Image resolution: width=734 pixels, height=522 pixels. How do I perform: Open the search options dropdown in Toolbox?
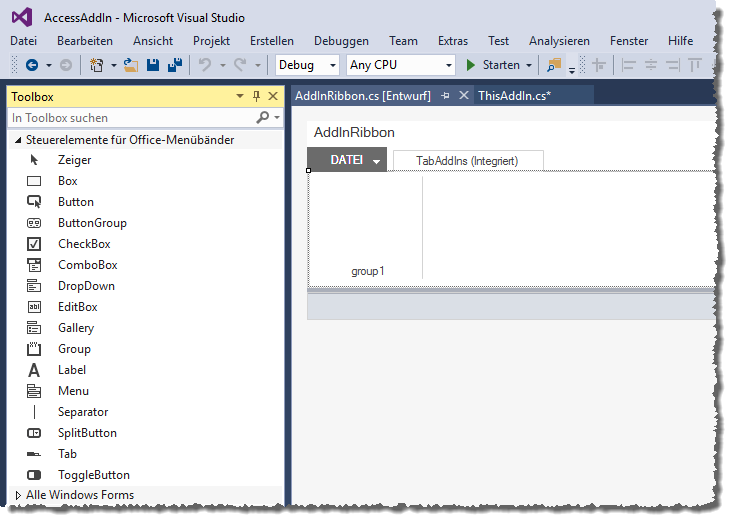coord(277,118)
